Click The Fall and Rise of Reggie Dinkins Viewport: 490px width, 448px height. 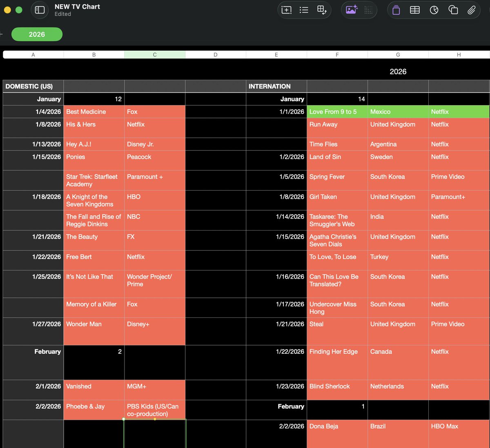pyautogui.click(x=94, y=220)
